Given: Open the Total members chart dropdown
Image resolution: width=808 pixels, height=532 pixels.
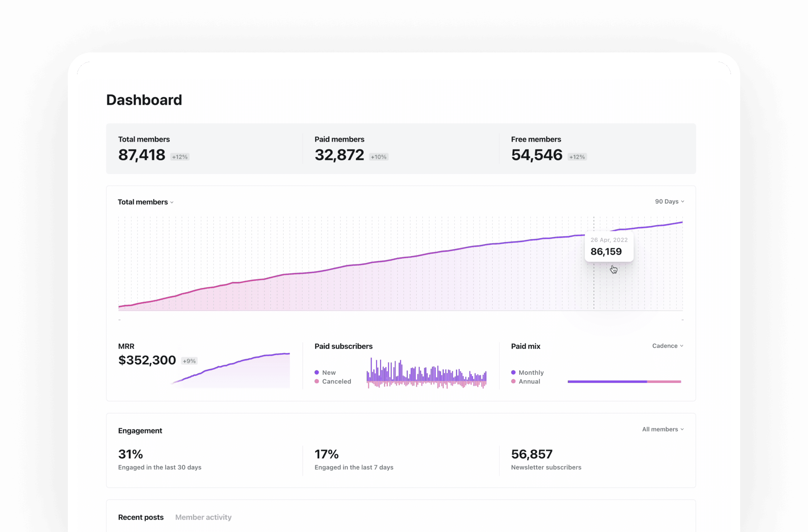Looking at the screenshot, I should (x=146, y=202).
